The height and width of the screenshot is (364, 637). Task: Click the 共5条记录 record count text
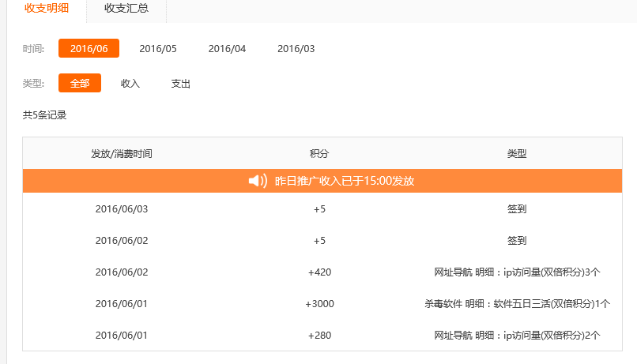[45, 115]
